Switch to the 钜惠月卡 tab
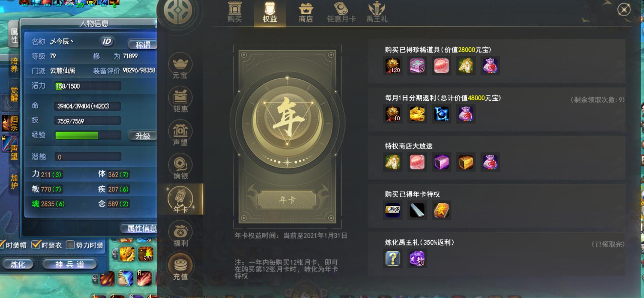The image size is (644, 298). 341,13
